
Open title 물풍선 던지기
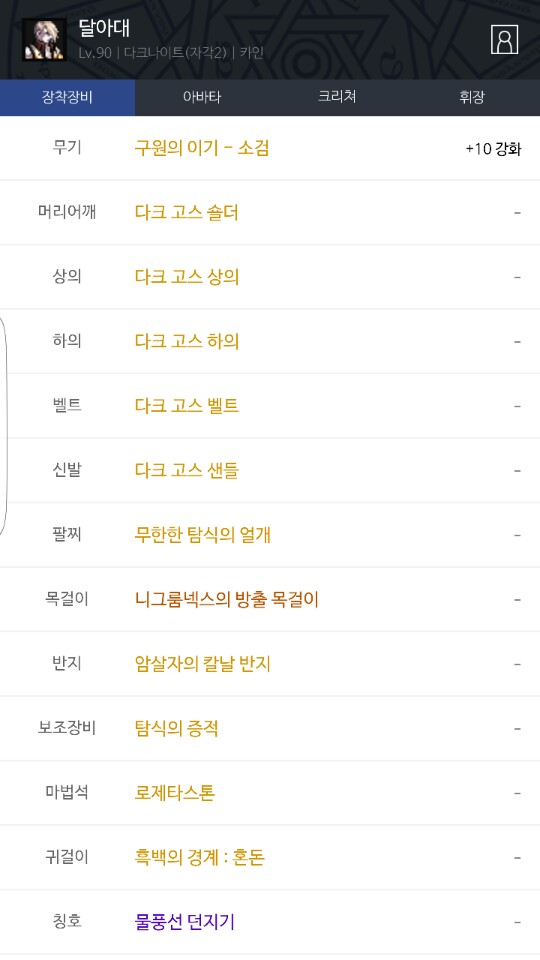(185, 921)
